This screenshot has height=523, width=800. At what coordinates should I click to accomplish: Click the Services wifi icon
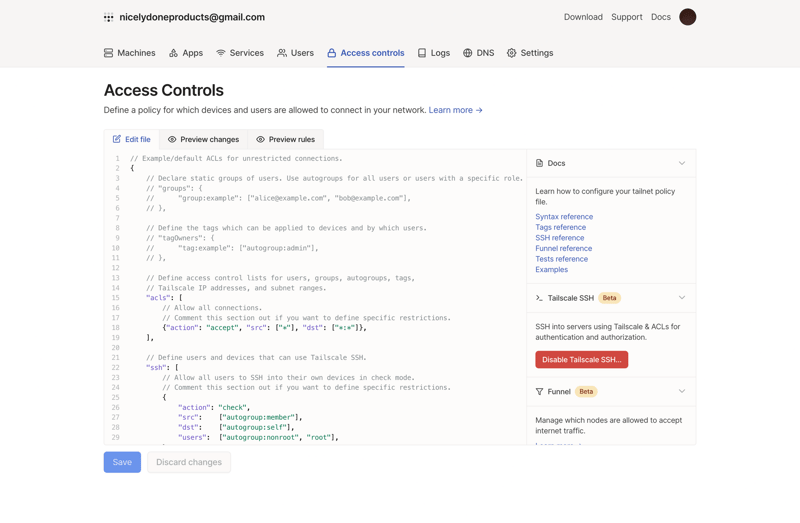(x=221, y=53)
